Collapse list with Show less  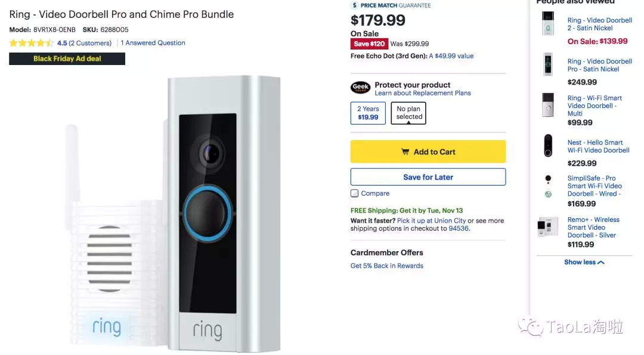click(584, 263)
